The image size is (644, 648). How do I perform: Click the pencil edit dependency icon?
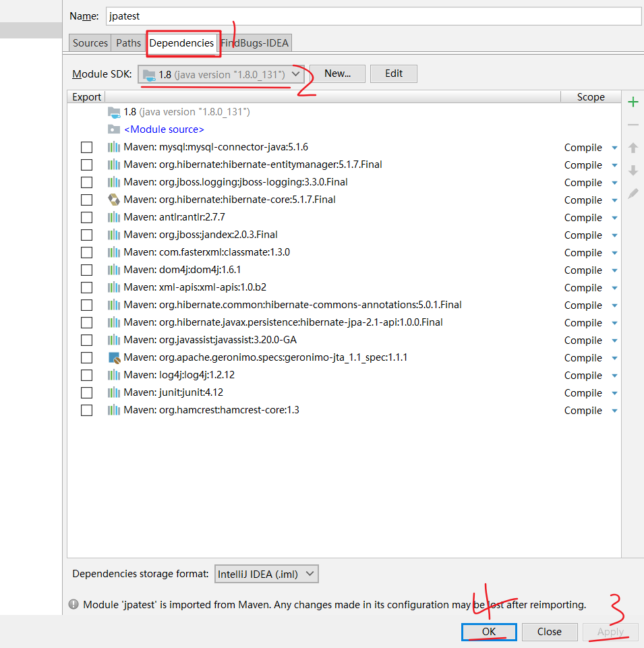[633, 193]
